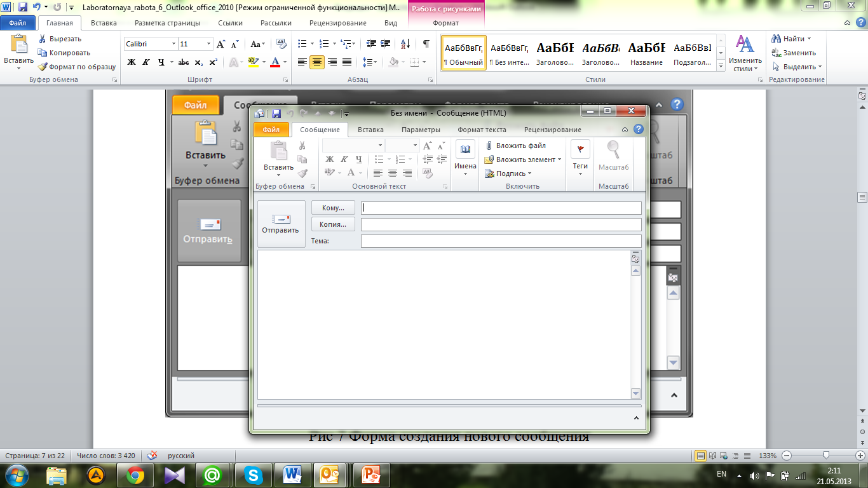Toggle superscript in Word ribbon

pos(213,62)
